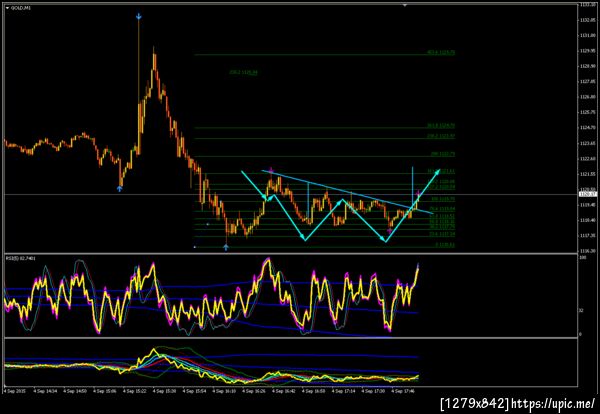Click the highlighted current price tag on the price axis
The image size is (600, 414).
point(588,194)
